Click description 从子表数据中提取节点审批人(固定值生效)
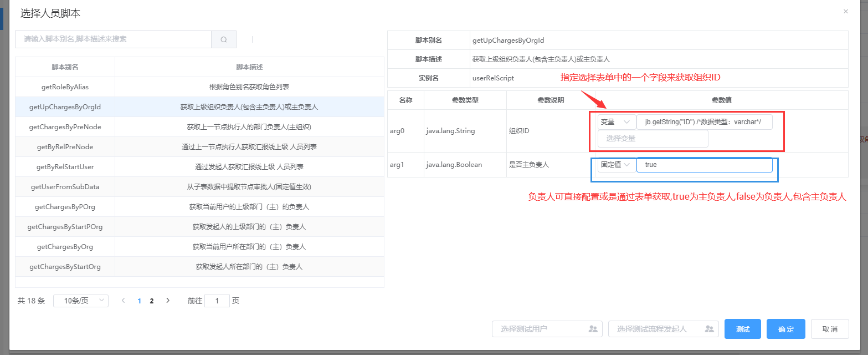The height and width of the screenshot is (355, 868). (249, 187)
